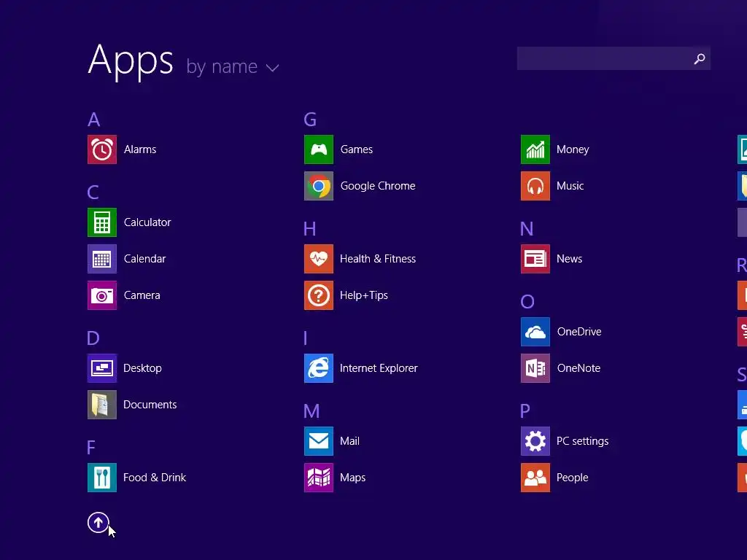Select the letter I group header
The height and width of the screenshot is (560, 747).
point(306,338)
